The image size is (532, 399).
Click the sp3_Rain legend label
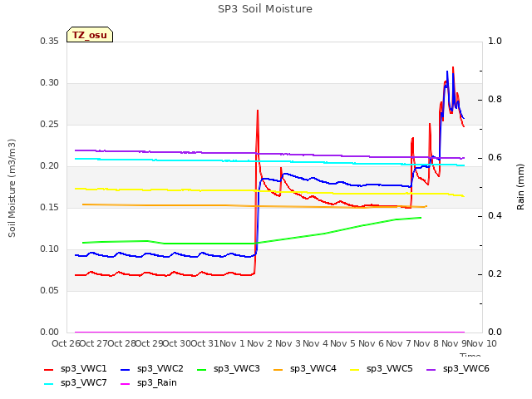click(x=157, y=383)
